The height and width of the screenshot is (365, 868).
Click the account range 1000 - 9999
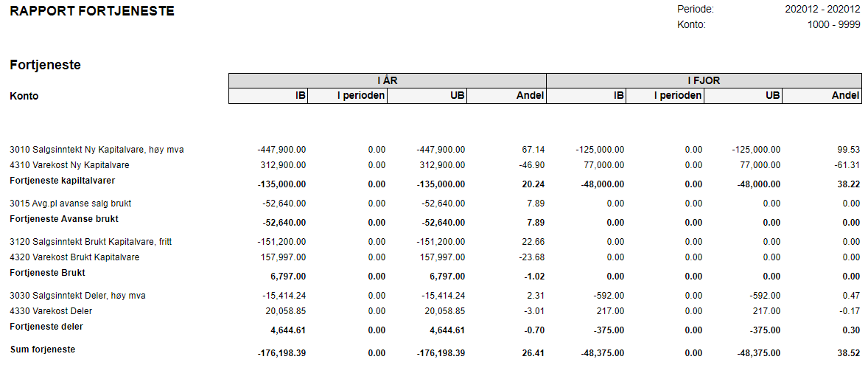point(835,24)
